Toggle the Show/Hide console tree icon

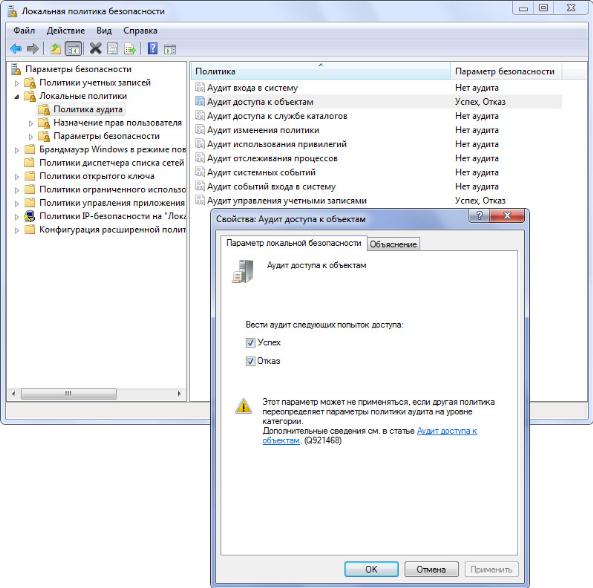(73, 49)
